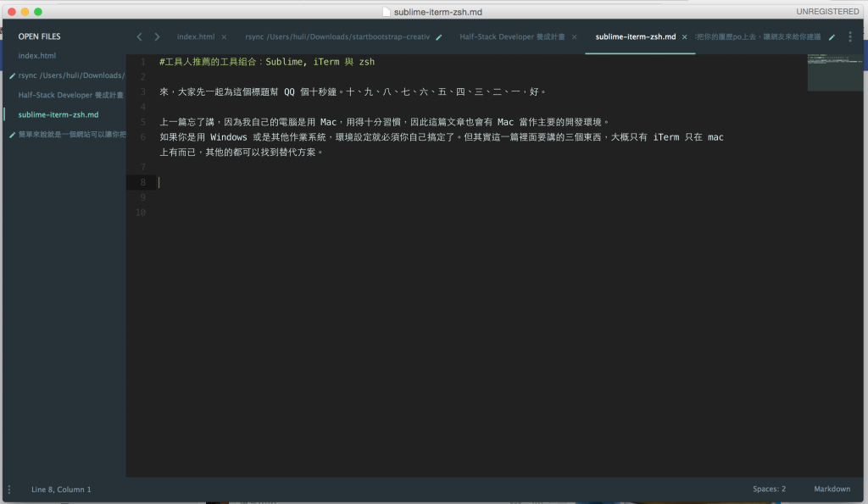This screenshot has height=504, width=868.
Task: Close the index.html tab
Action: click(224, 37)
